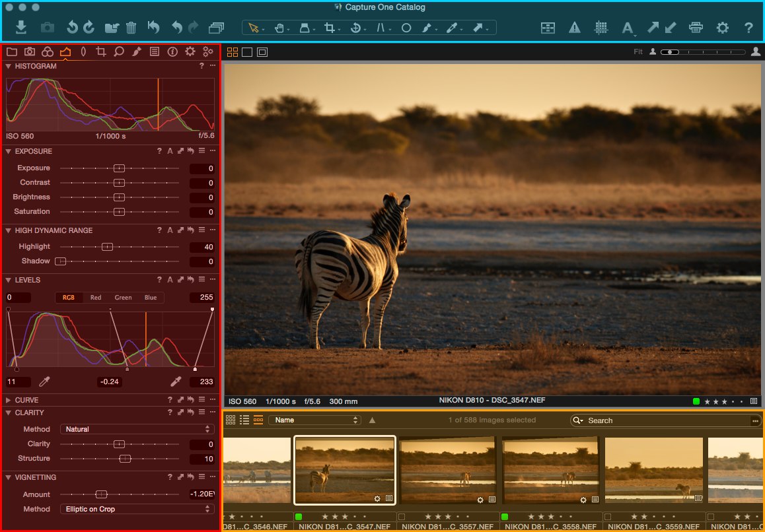This screenshot has width=765, height=532.
Task: Toggle the green color tag under DSC_3547 thumbnail
Action: (299, 516)
